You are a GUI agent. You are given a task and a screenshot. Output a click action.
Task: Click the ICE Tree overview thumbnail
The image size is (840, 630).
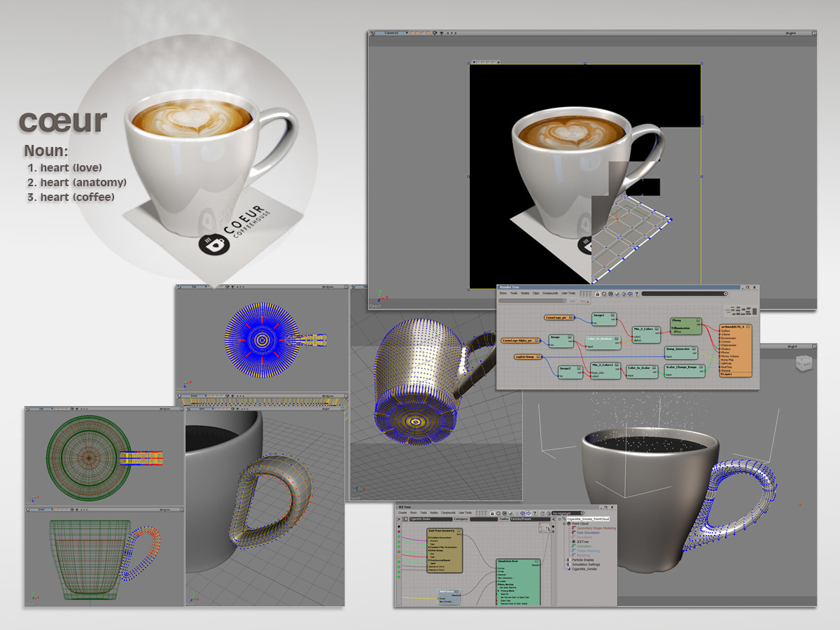pyautogui.click(x=545, y=528)
